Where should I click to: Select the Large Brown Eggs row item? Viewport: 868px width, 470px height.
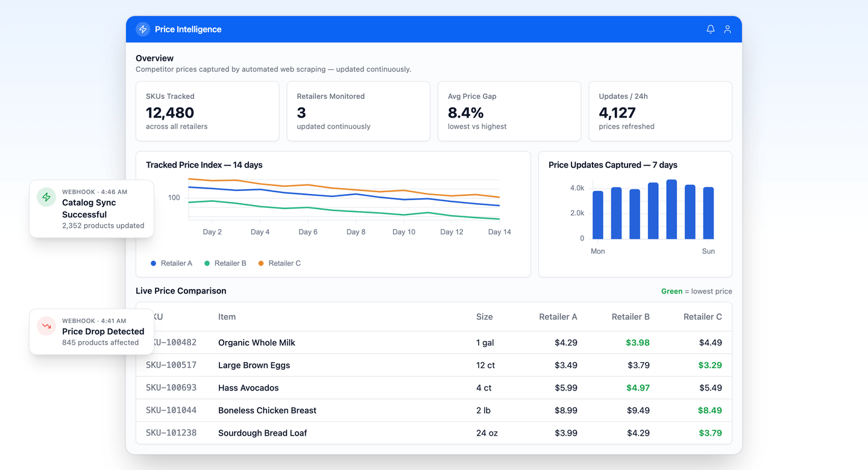[x=254, y=365]
